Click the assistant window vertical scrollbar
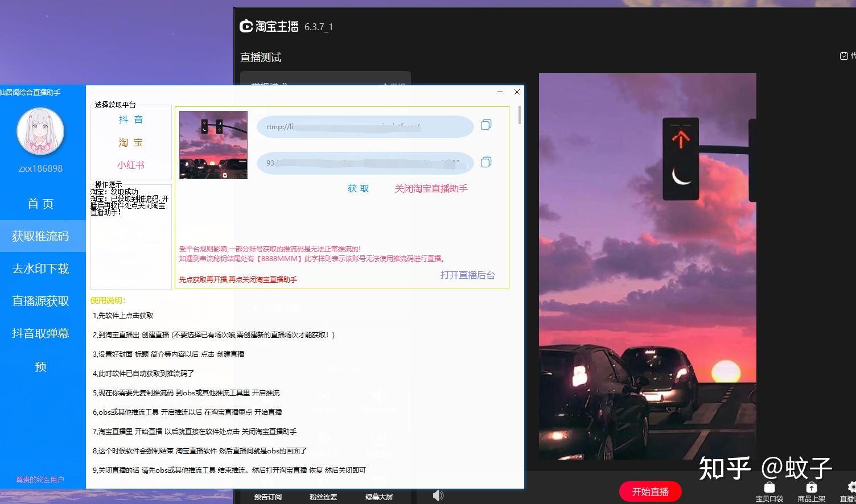 520,115
